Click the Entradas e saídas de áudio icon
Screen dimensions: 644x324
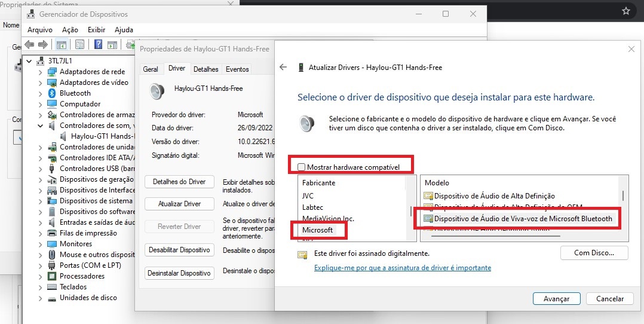(x=52, y=222)
